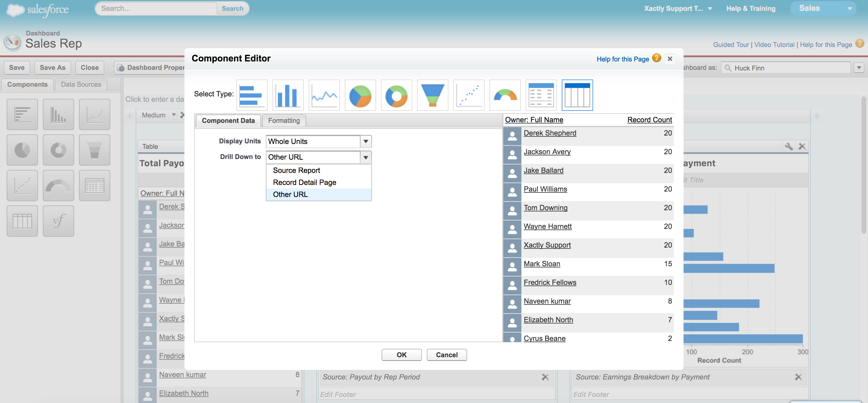The width and height of the screenshot is (868, 403).
Task: Confirm with the OK button
Action: click(401, 355)
